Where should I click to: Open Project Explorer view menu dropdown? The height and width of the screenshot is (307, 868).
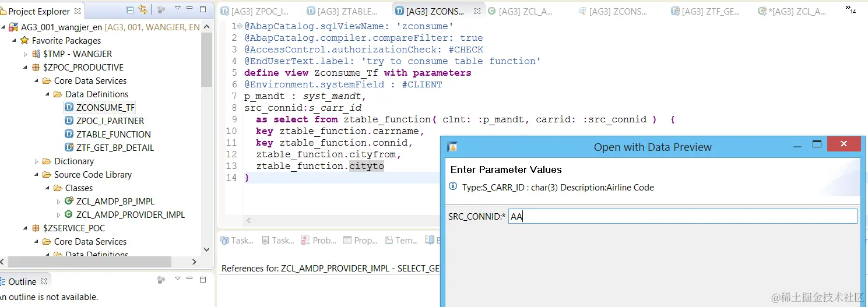178,9
